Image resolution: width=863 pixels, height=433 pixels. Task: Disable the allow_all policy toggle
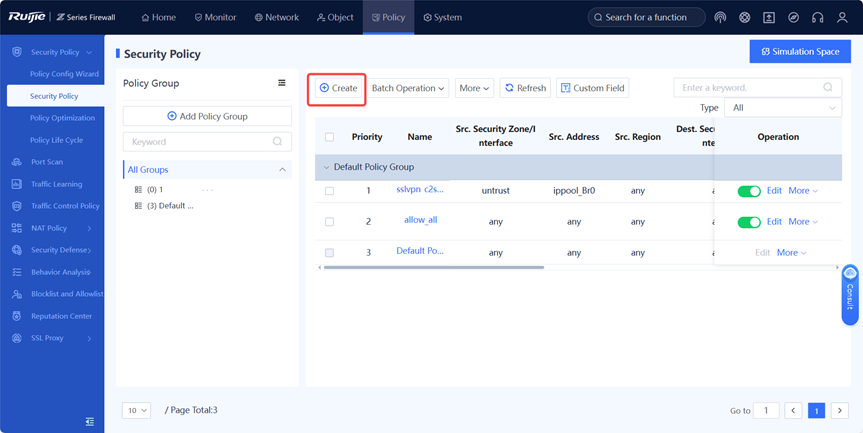point(748,222)
